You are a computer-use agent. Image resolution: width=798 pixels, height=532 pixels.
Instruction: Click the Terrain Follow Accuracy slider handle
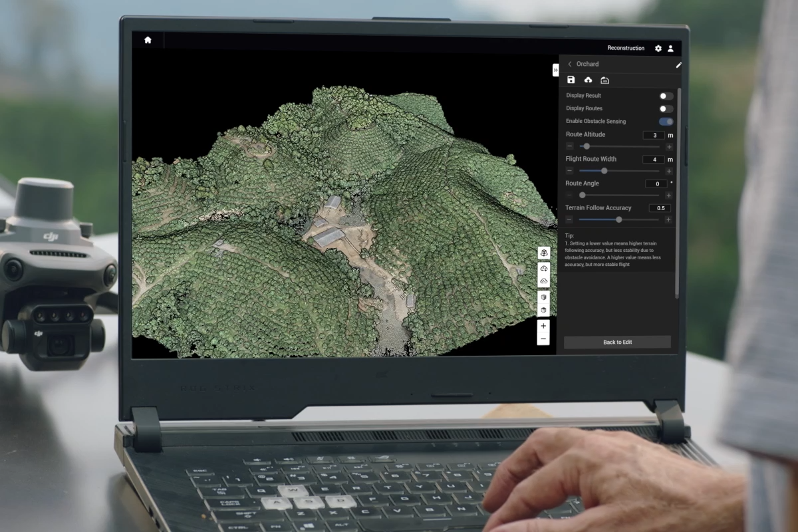[619, 219]
